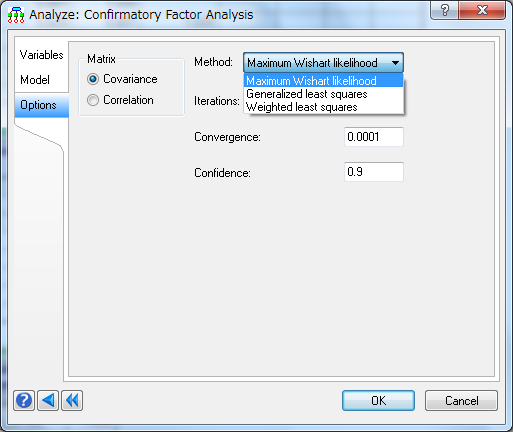The image size is (513, 432).
Task: Click the title bar question mark help icon
Action: click(x=445, y=10)
